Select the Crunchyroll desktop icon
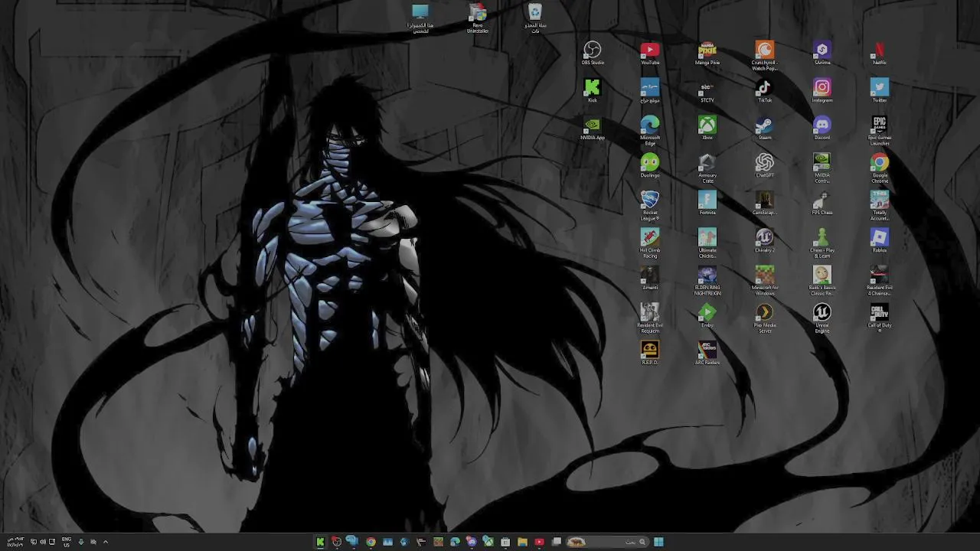980x551 pixels. pyautogui.click(x=765, y=55)
